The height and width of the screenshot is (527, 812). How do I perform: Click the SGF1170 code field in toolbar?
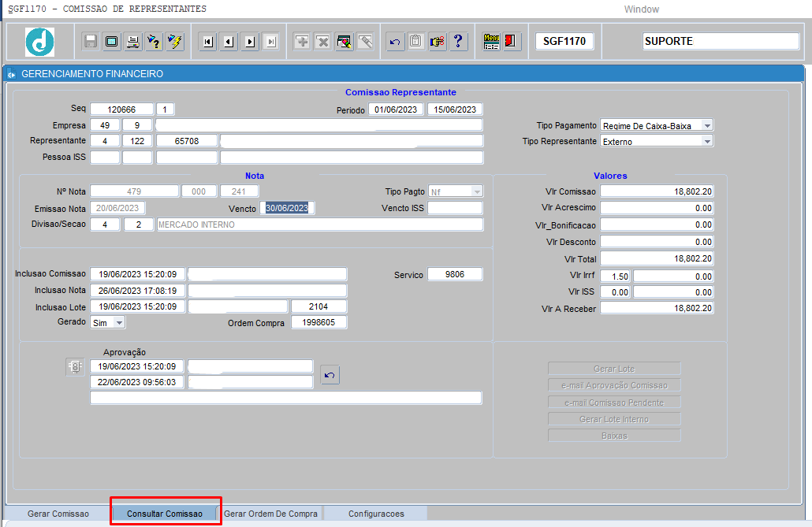564,41
